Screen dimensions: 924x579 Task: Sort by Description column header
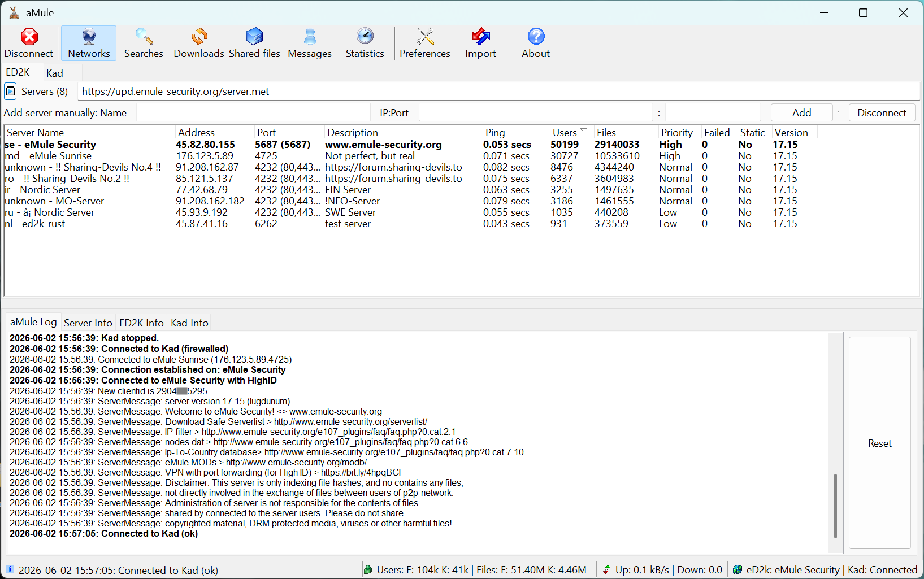404,132
